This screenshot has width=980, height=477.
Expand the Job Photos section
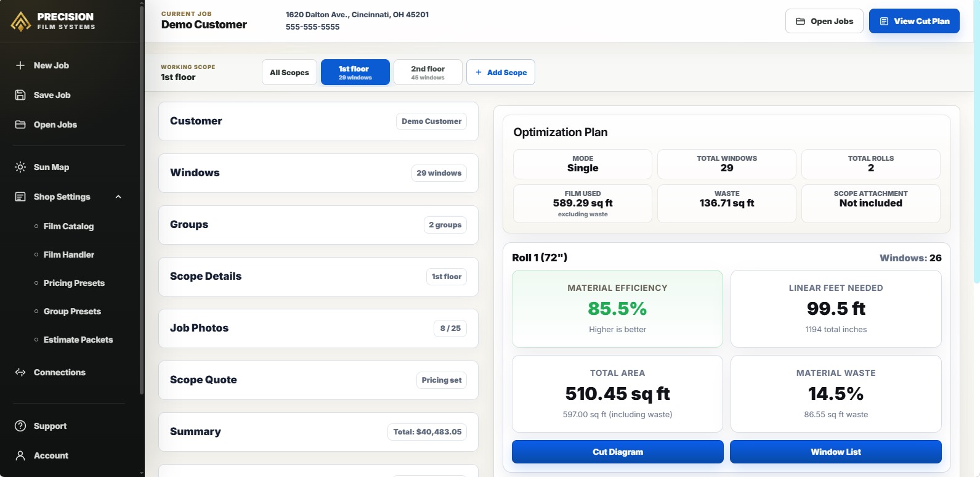click(318, 328)
